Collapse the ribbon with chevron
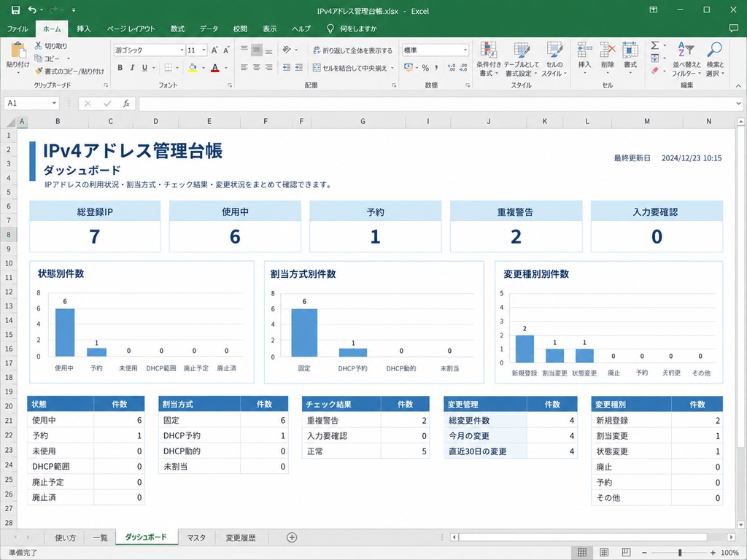Screen dimensions: 747x560 tap(738, 86)
